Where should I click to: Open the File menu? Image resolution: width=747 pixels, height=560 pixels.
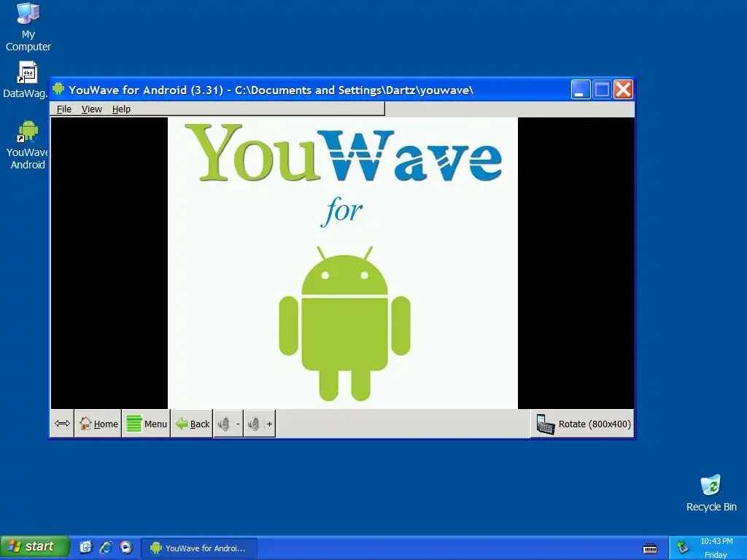coord(64,109)
